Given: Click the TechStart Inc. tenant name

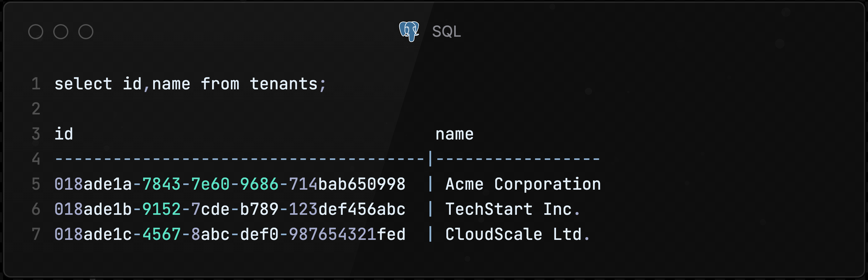Looking at the screenshot, I should [512, 209].
